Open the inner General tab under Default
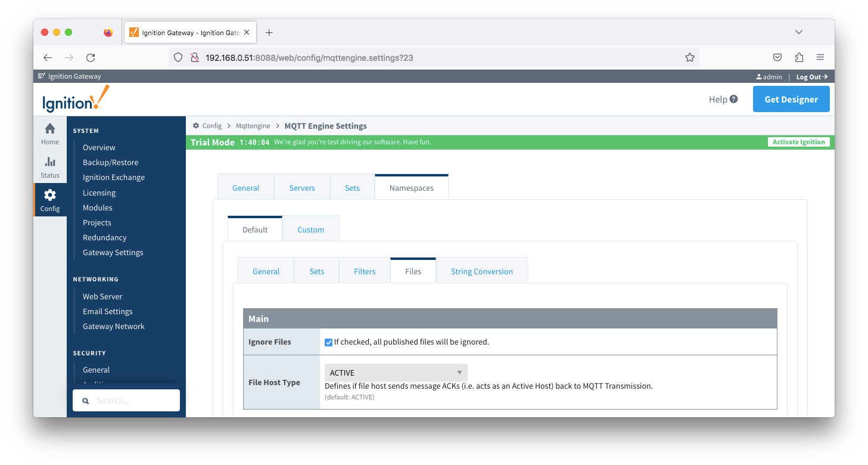 click(x=266, y=271)
